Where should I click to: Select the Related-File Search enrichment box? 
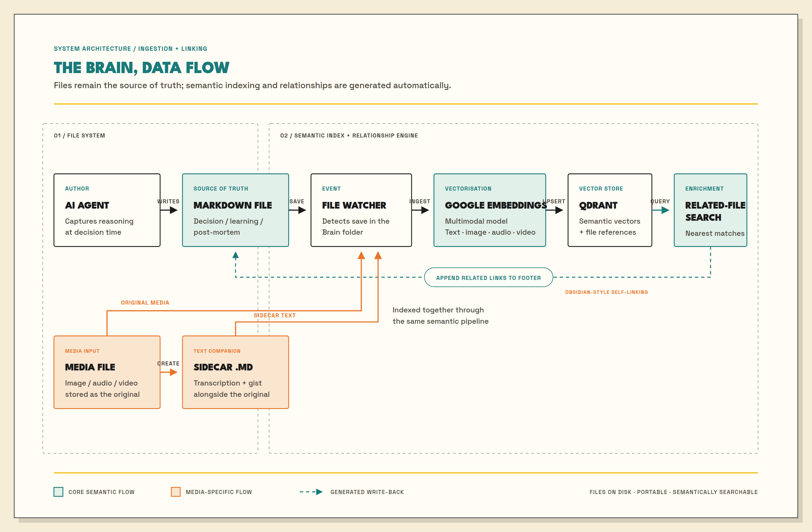(x=710, y=210)
